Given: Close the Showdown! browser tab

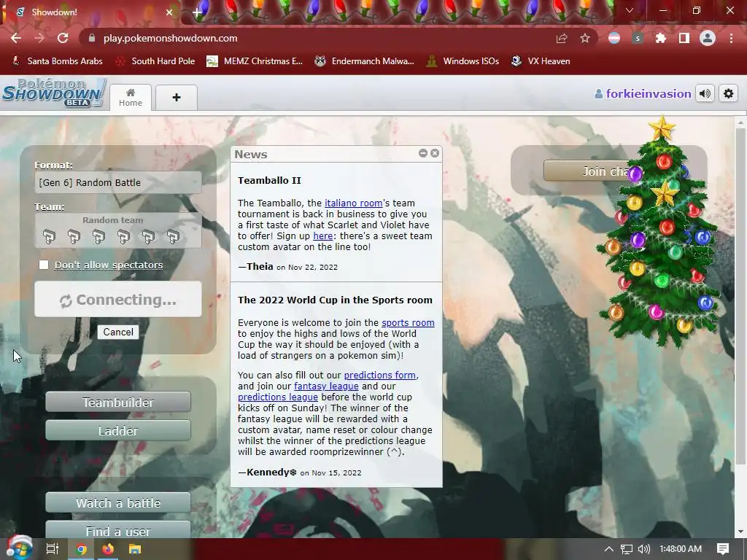Looking at the screenshot, I should pos(169,12).
